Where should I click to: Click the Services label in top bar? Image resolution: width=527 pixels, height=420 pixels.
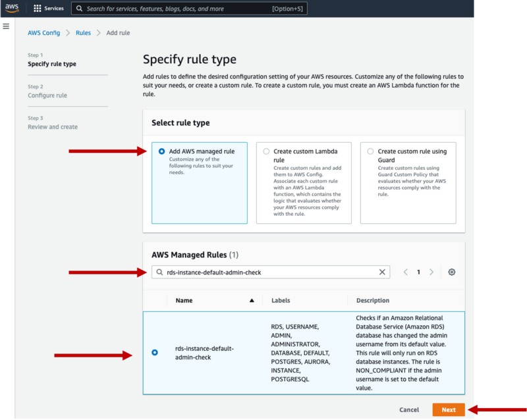54,9
